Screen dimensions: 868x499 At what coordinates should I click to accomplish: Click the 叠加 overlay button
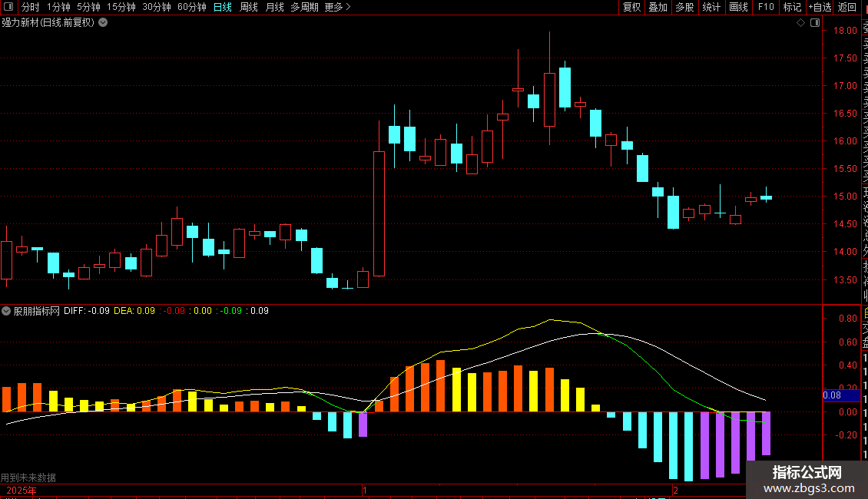pos(658,7)
